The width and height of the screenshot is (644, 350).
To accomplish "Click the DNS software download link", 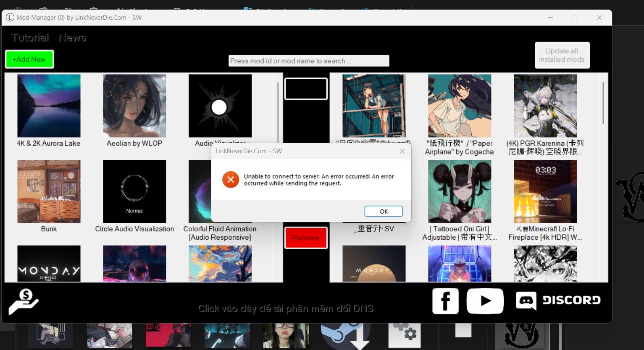I will (286, 309).
